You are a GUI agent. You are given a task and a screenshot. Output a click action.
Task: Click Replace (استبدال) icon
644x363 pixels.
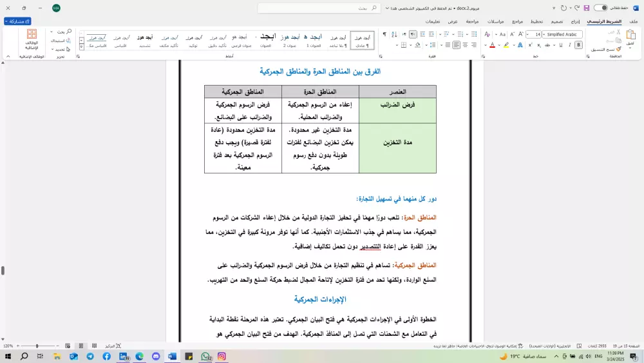tap(61, 41)
